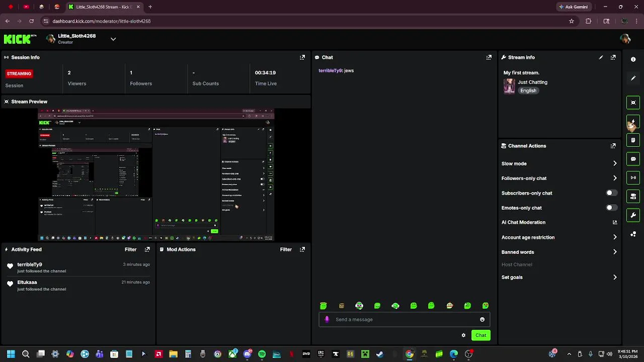Expand Followers-only chat settings
Screen dimensions: 644x362
point(615,178)
